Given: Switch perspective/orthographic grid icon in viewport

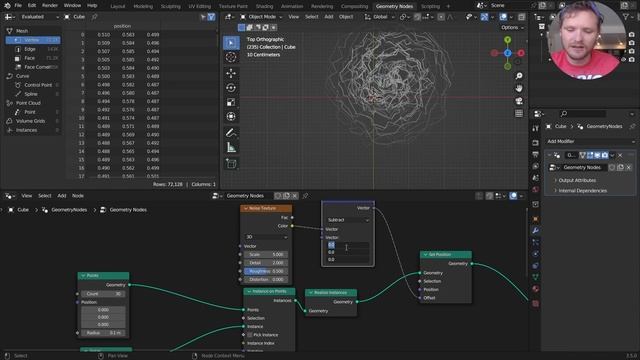Looking at the screenshot, I should (x=519, y=113).
